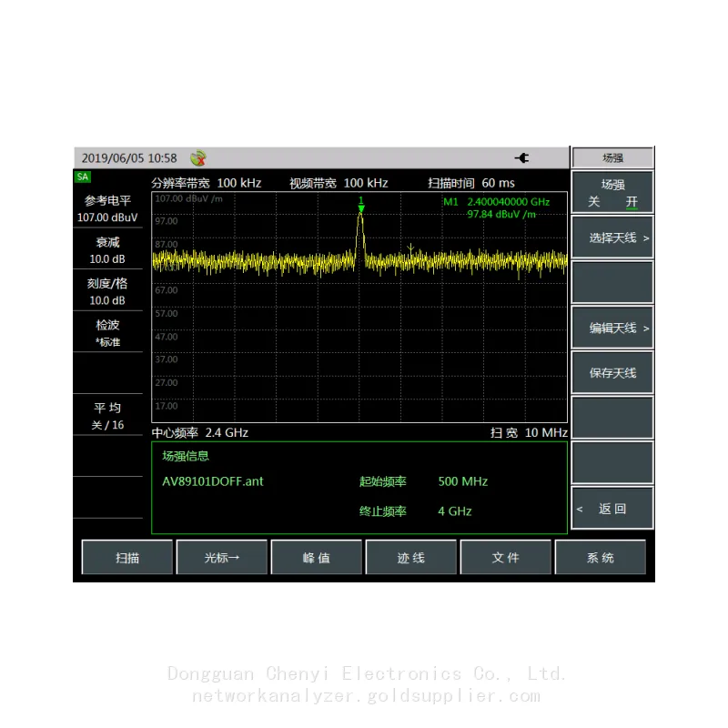The image size is (728, 728).
Task: Toggle 场强 field strength 关/开 softkey
Action: click(x=612, y=193)
